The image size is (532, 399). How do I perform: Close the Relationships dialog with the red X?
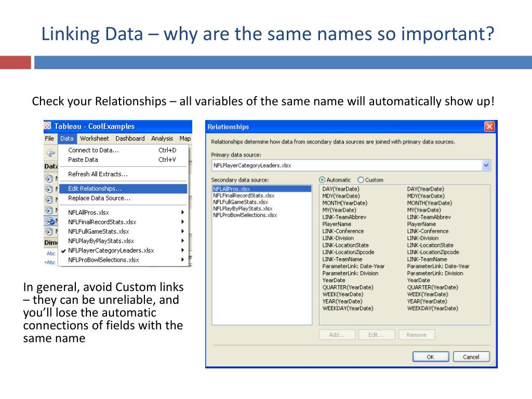[x=489, y=127]
